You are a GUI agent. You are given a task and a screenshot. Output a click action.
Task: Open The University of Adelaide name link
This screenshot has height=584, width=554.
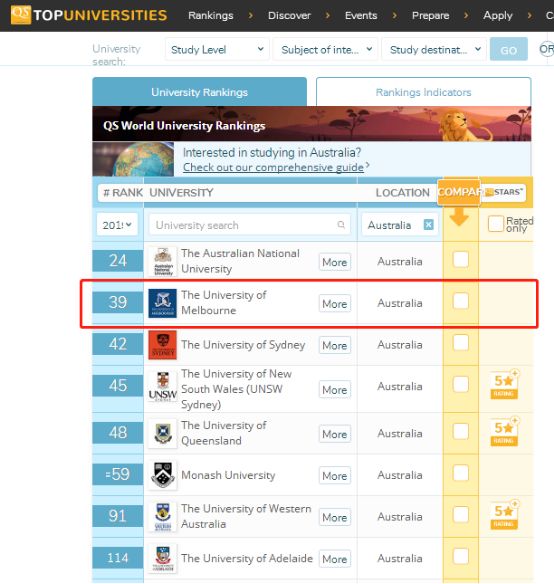(247, 558)
